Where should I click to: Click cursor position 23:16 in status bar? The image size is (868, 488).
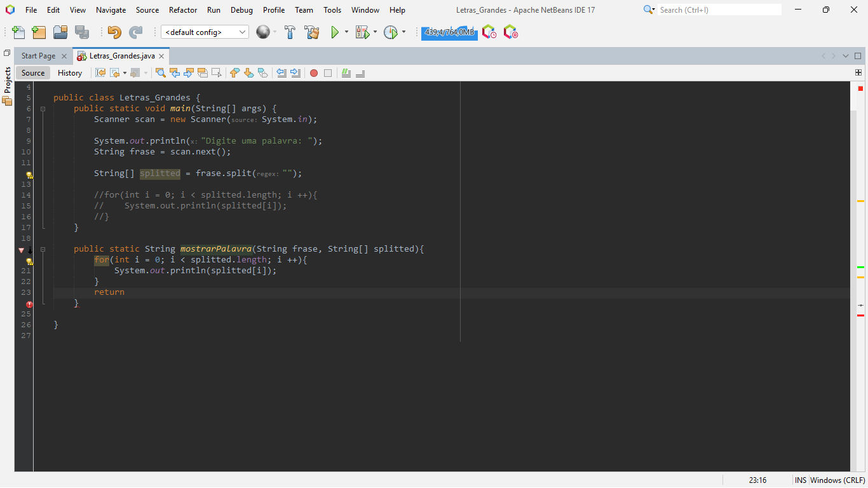pos(757,480)
